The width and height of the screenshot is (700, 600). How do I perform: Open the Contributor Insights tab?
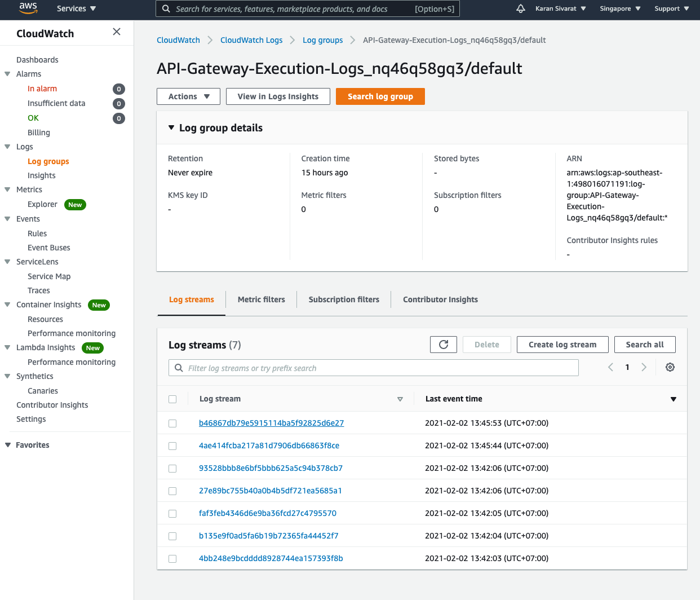(x=440, y=299)
